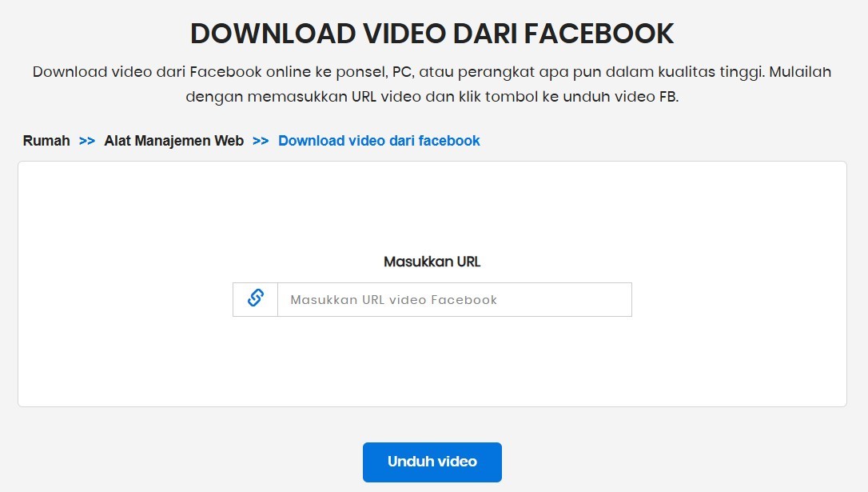Open the Rumah breadcrumb link

click(x=46, y=141)
